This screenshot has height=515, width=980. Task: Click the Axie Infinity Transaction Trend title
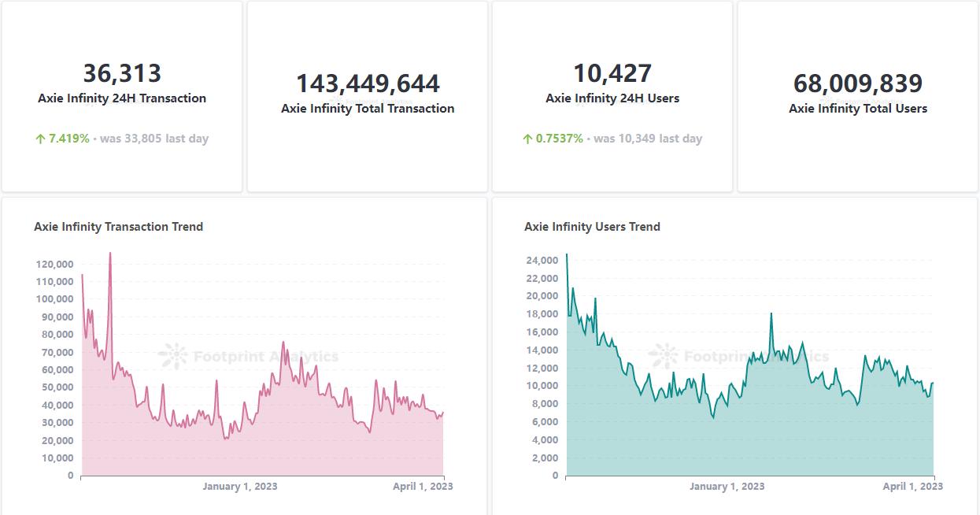119,227
